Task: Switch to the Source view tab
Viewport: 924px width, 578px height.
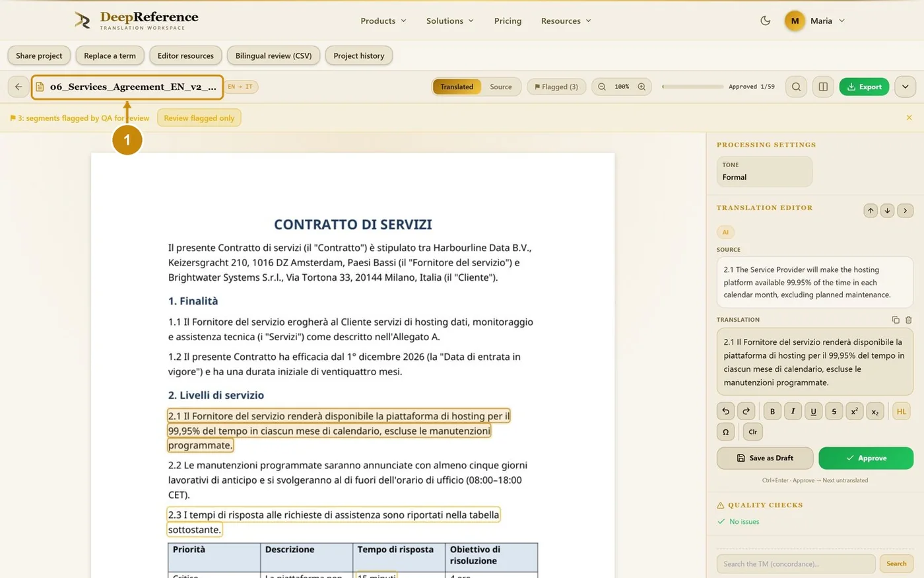Action: point(501,87)
